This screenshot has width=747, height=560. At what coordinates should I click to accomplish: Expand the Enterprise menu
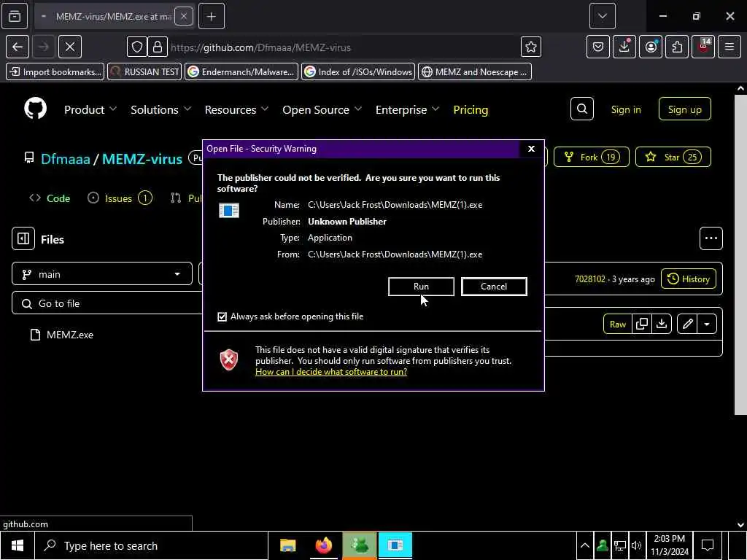(407, 109)
